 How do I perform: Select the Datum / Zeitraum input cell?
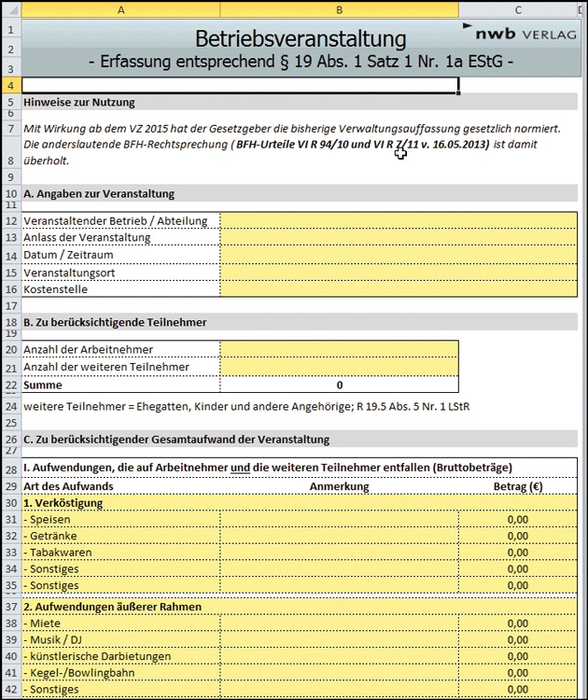point(399,255)
